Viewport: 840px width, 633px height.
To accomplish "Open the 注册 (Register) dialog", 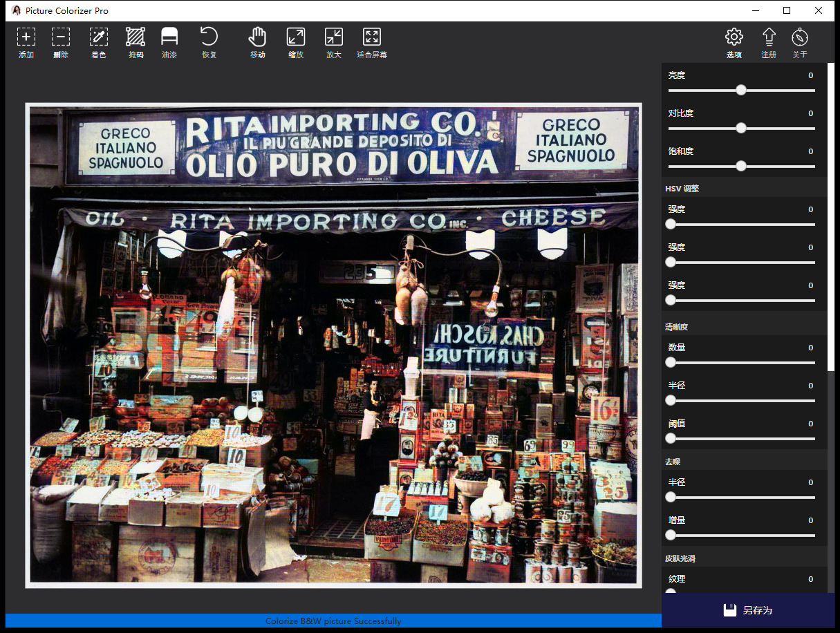I will pos(769,37).
